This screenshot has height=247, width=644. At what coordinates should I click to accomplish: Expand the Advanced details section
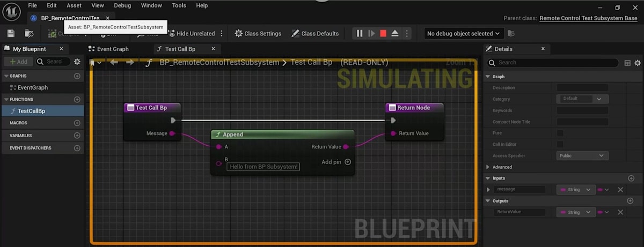[x=488, y=167]
